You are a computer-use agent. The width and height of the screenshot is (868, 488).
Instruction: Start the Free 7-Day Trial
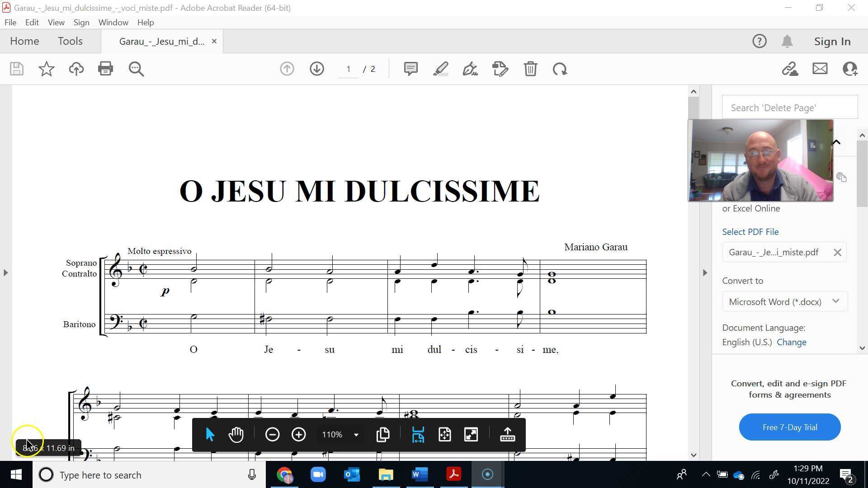click(789, 427)
